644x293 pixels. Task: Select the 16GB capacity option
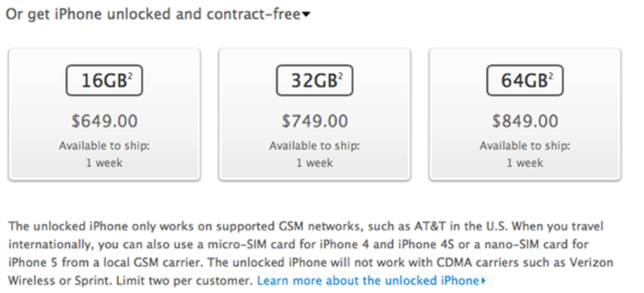click(x=104, y=79)
